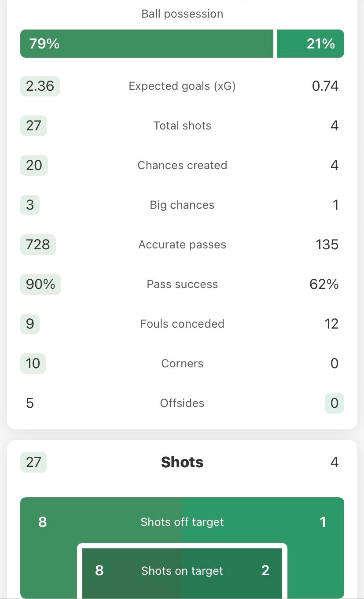Click the 79% ball possession bar segment
Image resolution: width=364 pixels, height=599 pixels.
tap(147, 44)
